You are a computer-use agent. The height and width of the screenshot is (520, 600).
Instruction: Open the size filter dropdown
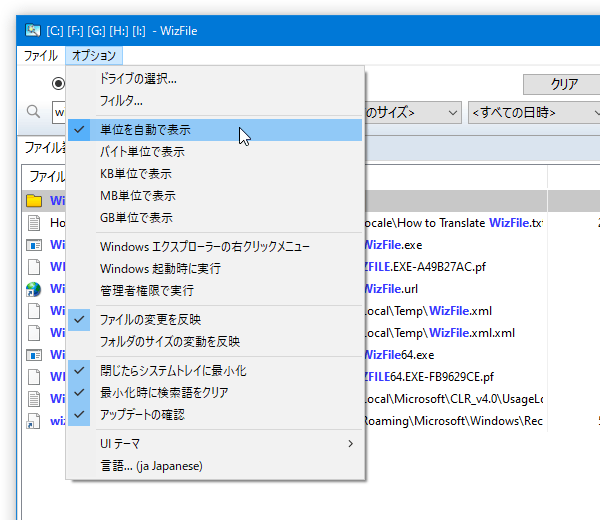pos(413,112)
